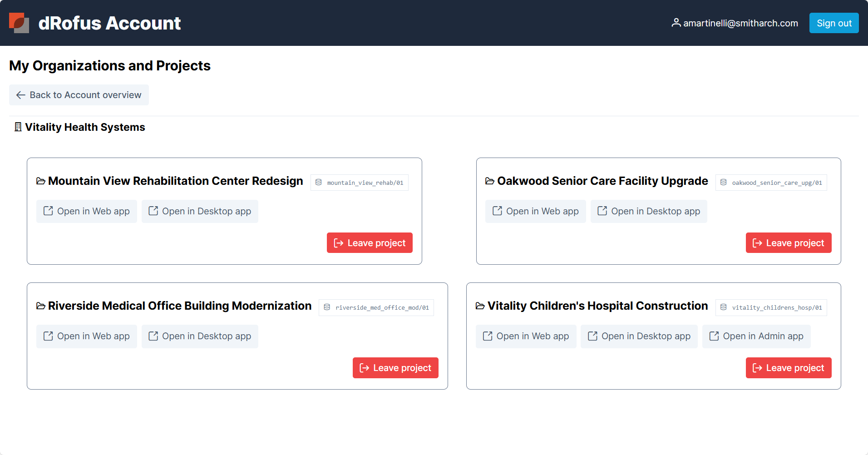Click the folder icon for Riverside Medical Office

(41, 306)
